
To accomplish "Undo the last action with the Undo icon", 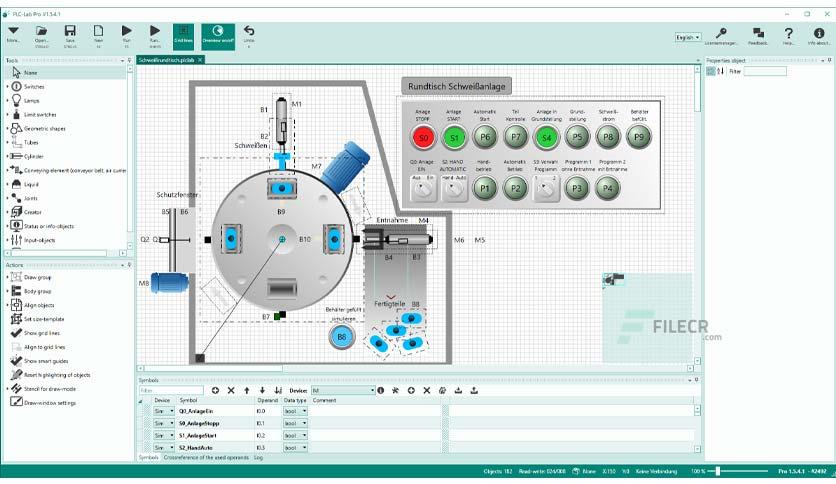I will click(248, 31).
